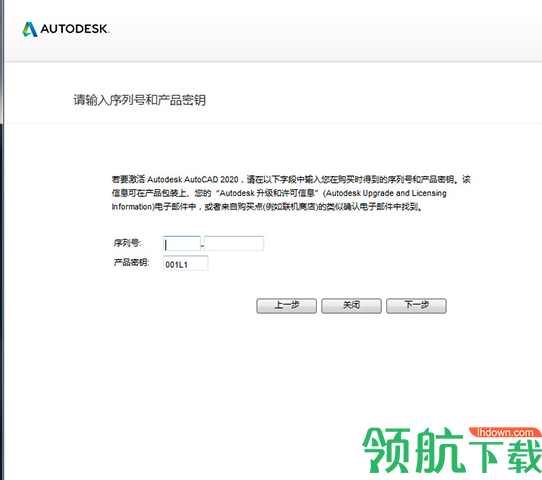
Task: Click the product key field showing 001L1
Action: 186,263
